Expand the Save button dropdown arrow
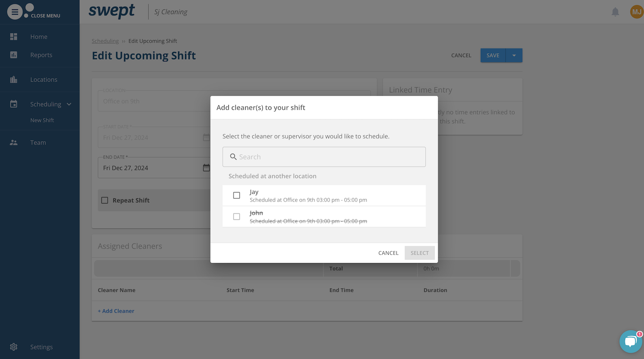Screen dimensions: 644x359 point(514,55)
